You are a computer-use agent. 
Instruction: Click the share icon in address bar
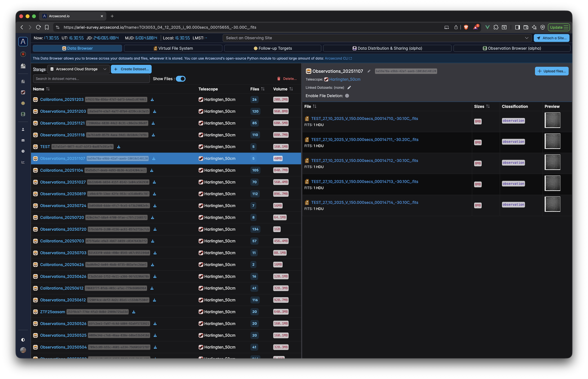coord(456,27)
